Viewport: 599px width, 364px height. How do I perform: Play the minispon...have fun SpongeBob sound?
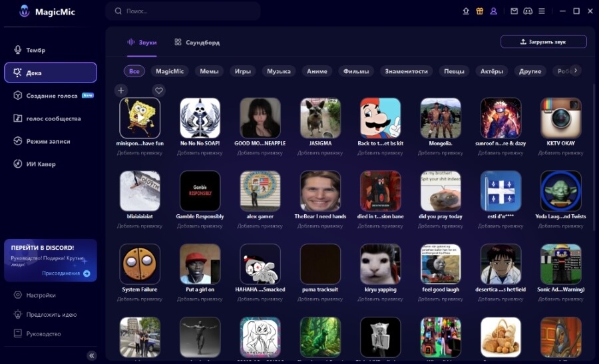coord(140,118)
